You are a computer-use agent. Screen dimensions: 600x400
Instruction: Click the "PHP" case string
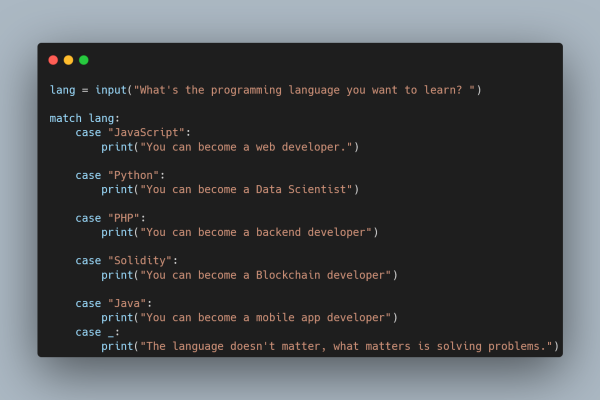[x=124, y=218]
